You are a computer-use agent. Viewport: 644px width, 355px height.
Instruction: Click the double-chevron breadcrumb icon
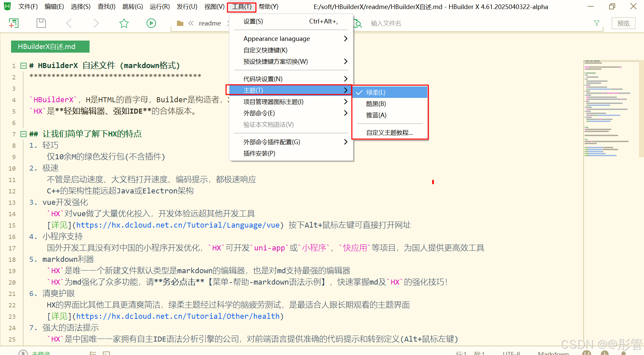tap(191, 23)
